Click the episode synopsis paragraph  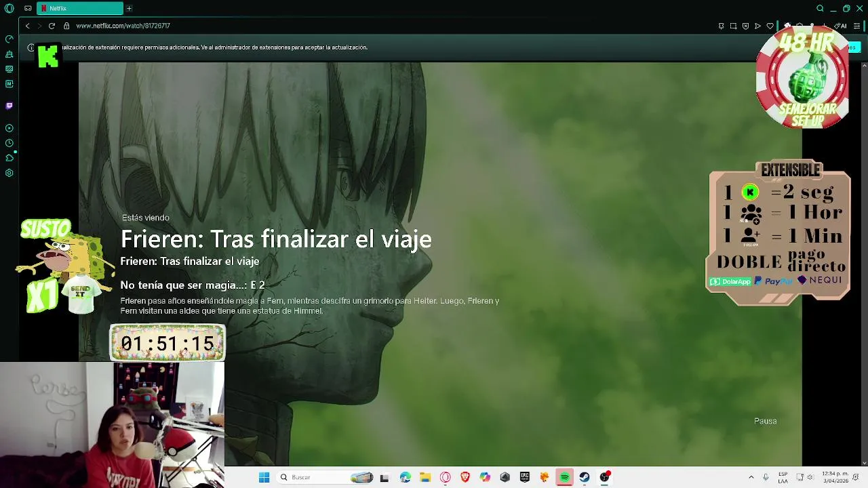(310, 306)
